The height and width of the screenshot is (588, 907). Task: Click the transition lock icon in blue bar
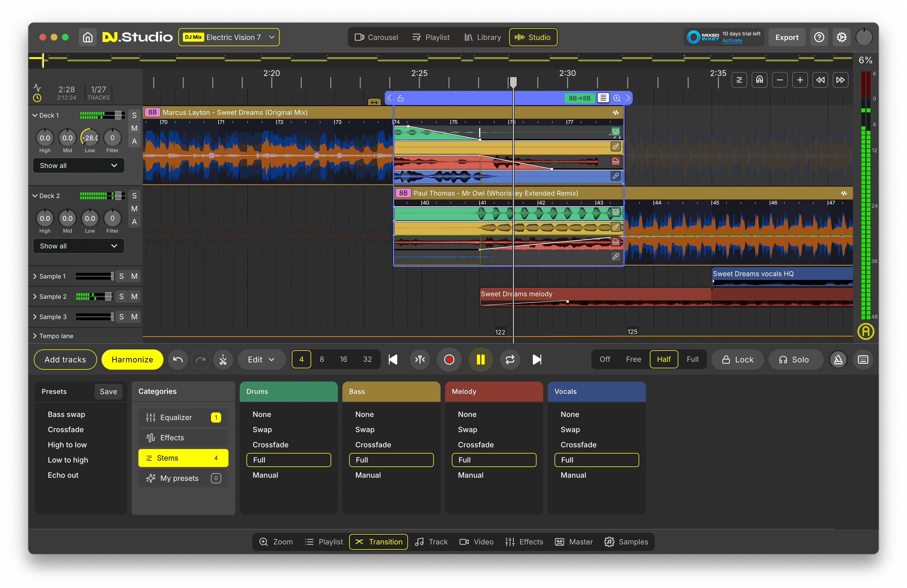point(401,98)
